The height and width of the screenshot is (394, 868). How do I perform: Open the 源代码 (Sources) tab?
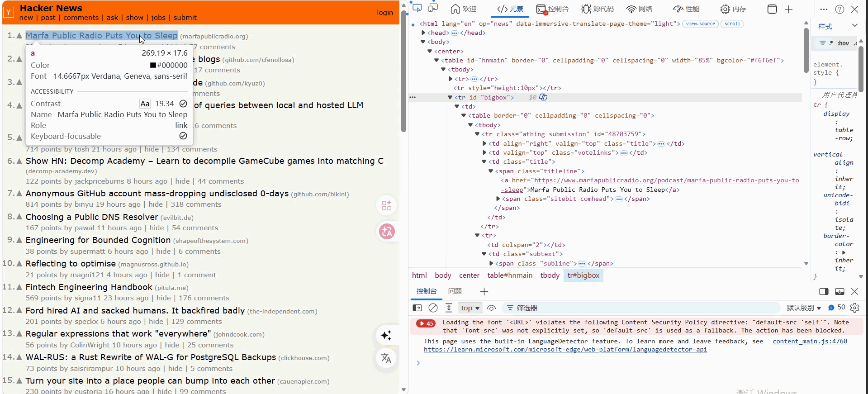pyautogui.click(x=598, y=9)
